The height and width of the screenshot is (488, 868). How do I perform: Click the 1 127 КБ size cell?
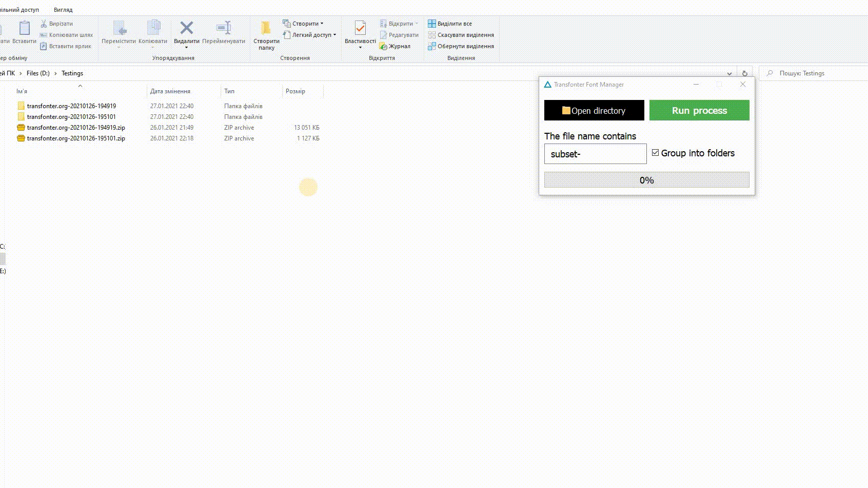coord(308,138)
